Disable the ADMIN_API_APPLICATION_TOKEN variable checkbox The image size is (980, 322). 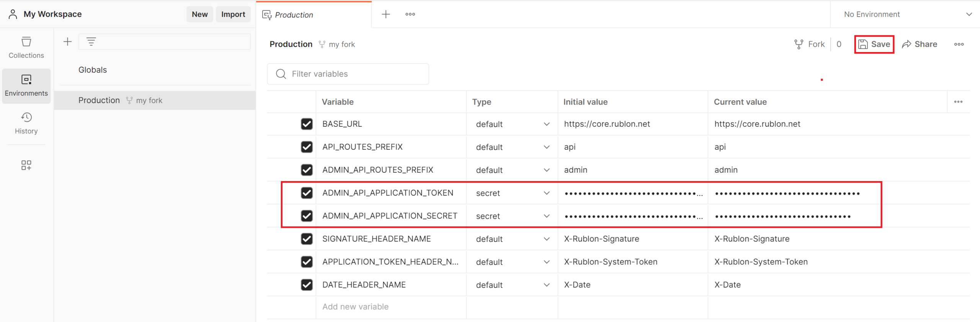307,193
